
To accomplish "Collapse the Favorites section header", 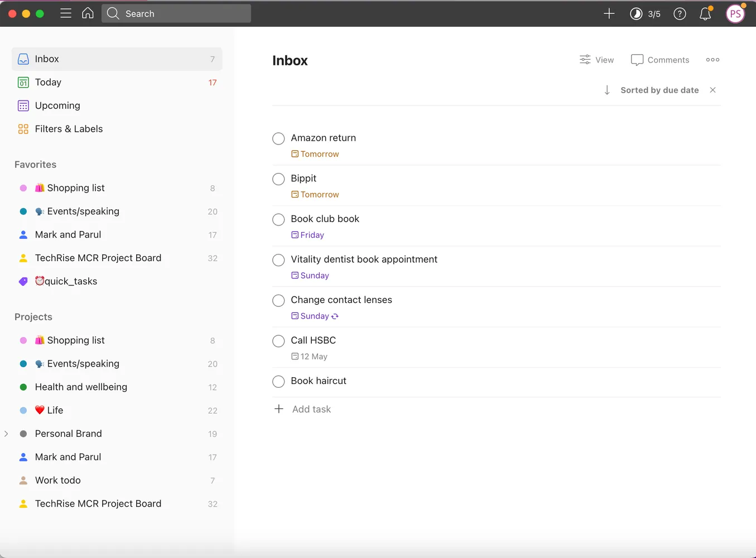I will (35, 165).
